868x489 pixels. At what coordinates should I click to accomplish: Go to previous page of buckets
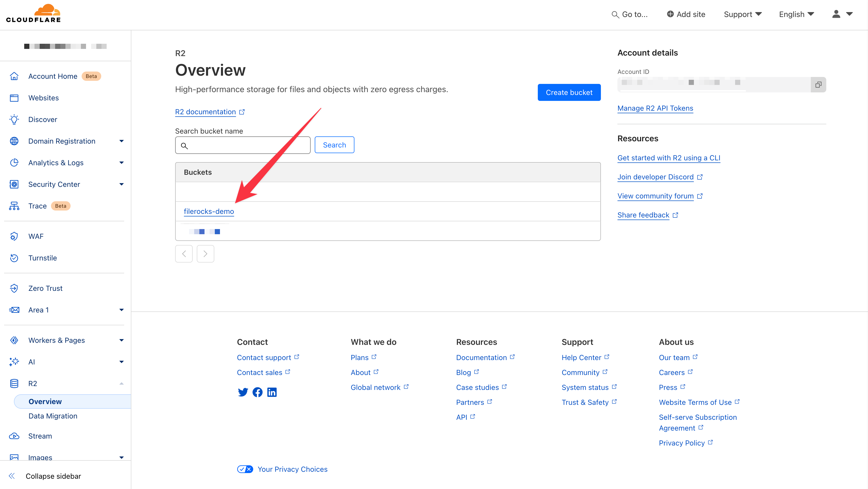point(184,254)
